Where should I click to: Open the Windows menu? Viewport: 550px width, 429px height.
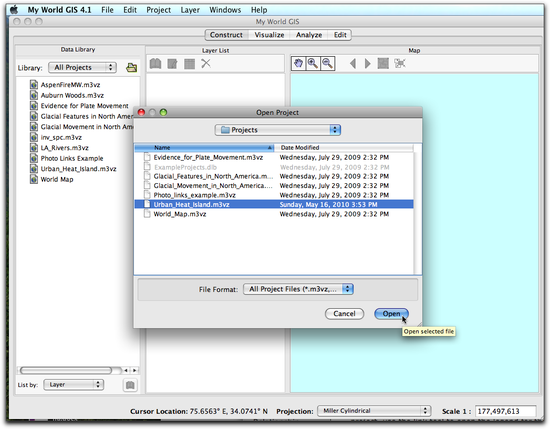pos(225,10)
